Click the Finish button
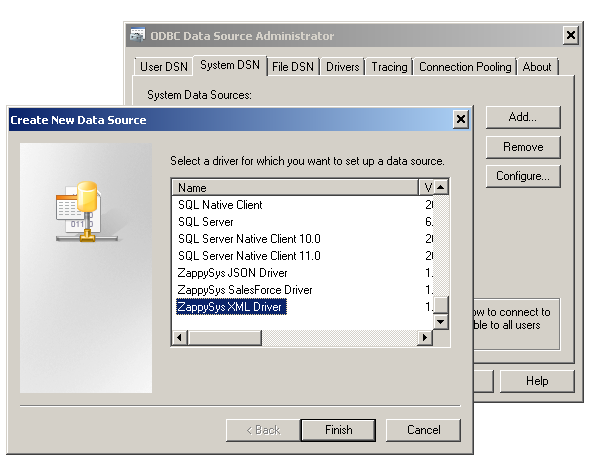This screenshot has width=593, height=459. tap(338, 430)
